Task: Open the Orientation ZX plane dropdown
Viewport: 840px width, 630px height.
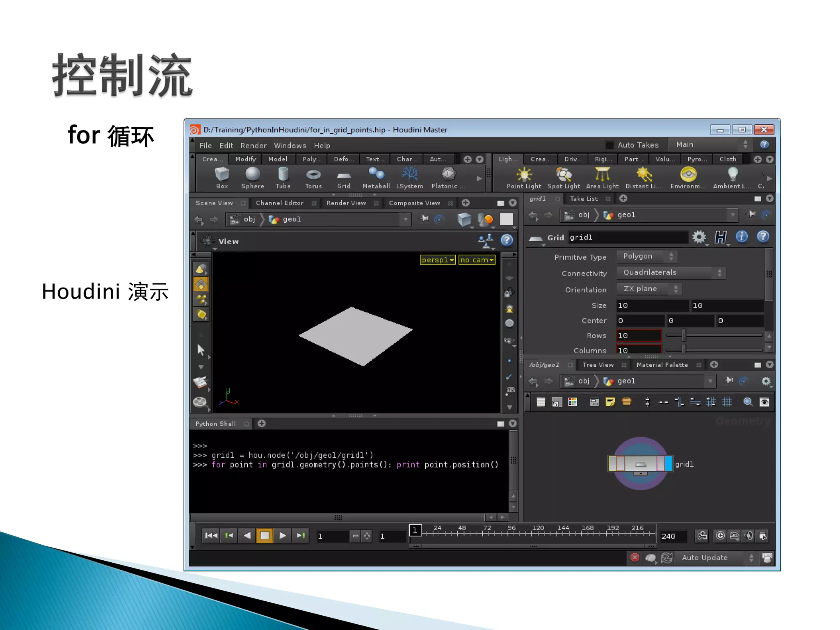Action: (649, 289)
